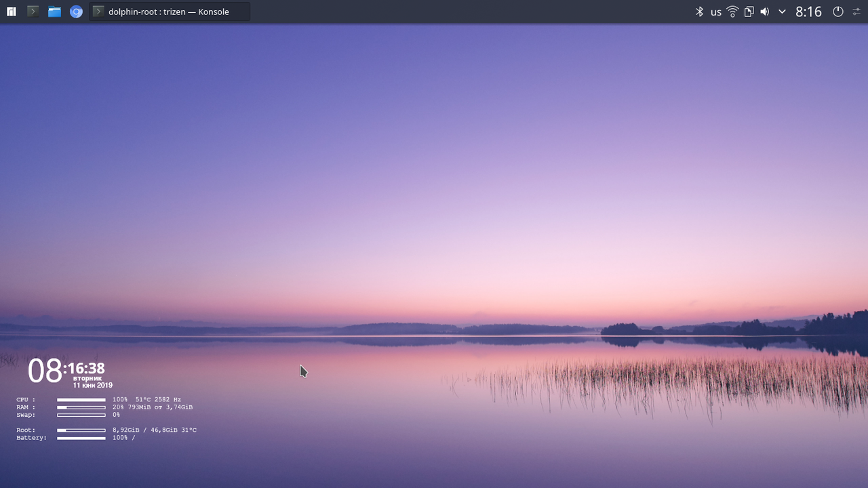Screen dimensions: 868x488
Task: Expand hidden system tray icons arrow
Action: (782, 12)
